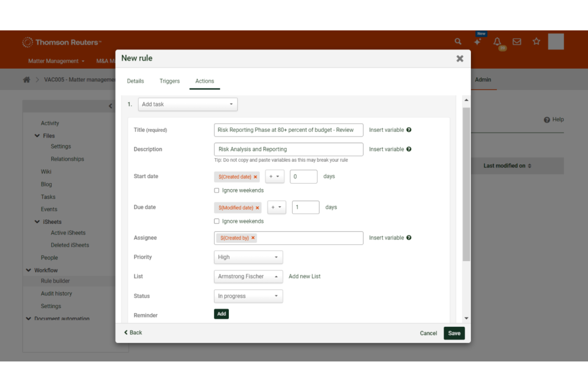Click the scrollbar down arrow

coord(466,319)
